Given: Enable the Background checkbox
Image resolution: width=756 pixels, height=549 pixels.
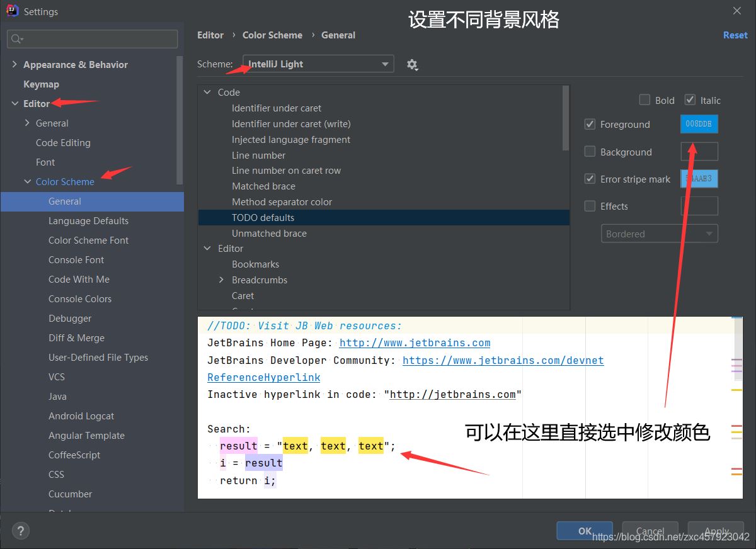Looking at the screenshot, I should click(590, 151).
